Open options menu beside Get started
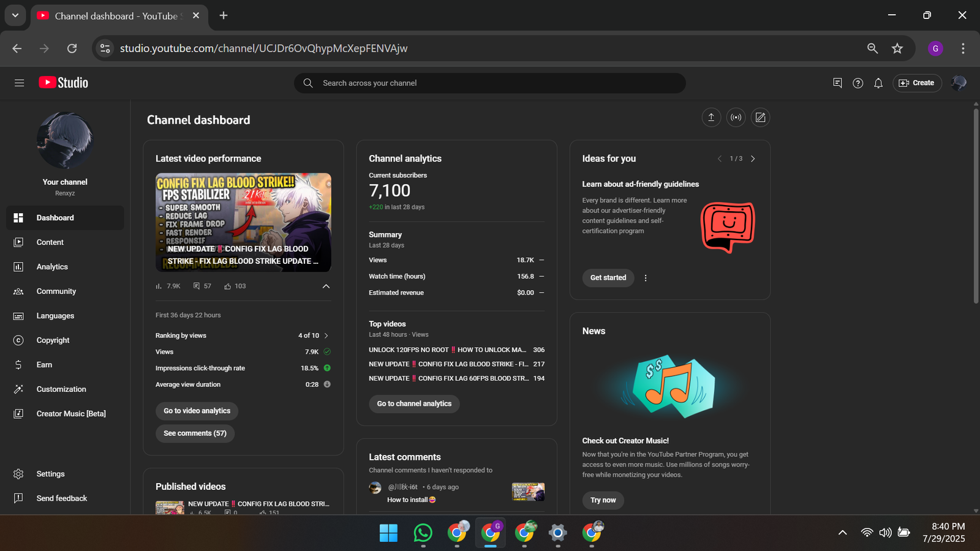This screenshot has height=551, width=980. pyautogui.click(x=646, y=278)
